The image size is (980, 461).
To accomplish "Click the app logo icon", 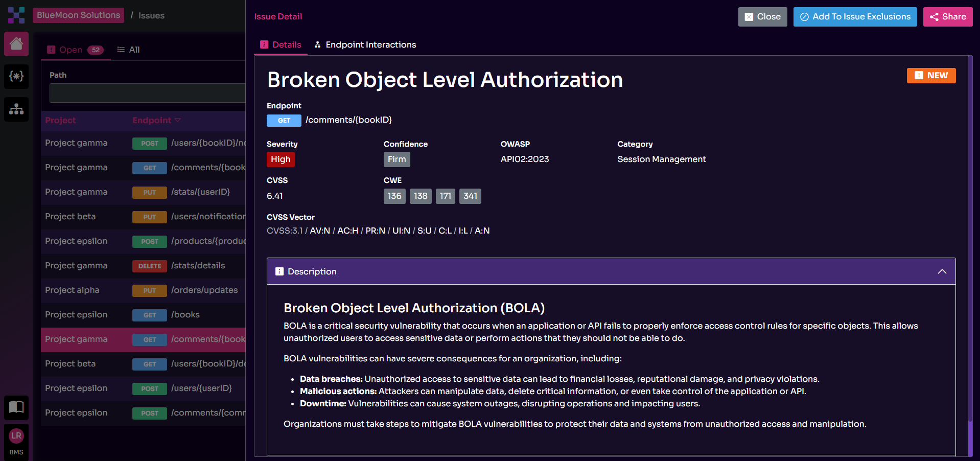I will pyautogui.click(x=16, y=15).
